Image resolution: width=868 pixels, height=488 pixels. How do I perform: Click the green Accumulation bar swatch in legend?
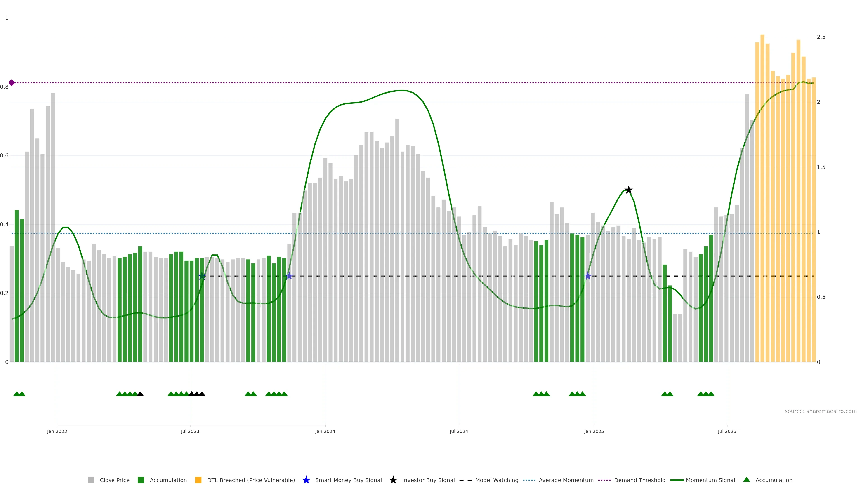click(141, 480)
